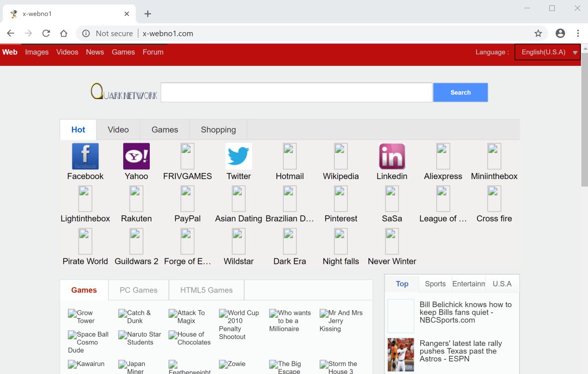This screenshot has width=588, height=374.
Task: Open the Images link in the red bar
Action: 37,52
